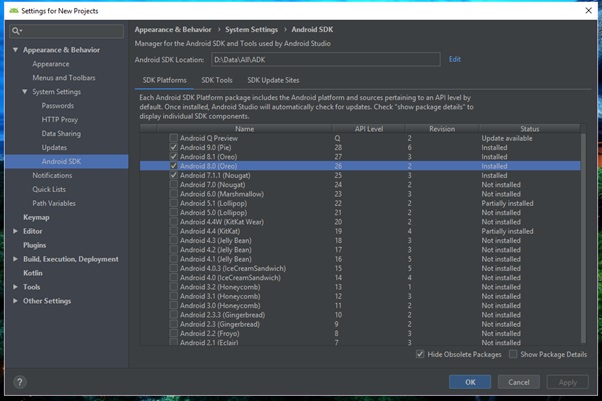This screenshot has height=401, width=602.
Task: Switch to the SDK Tools tab
Action: (x=217, y=80)
